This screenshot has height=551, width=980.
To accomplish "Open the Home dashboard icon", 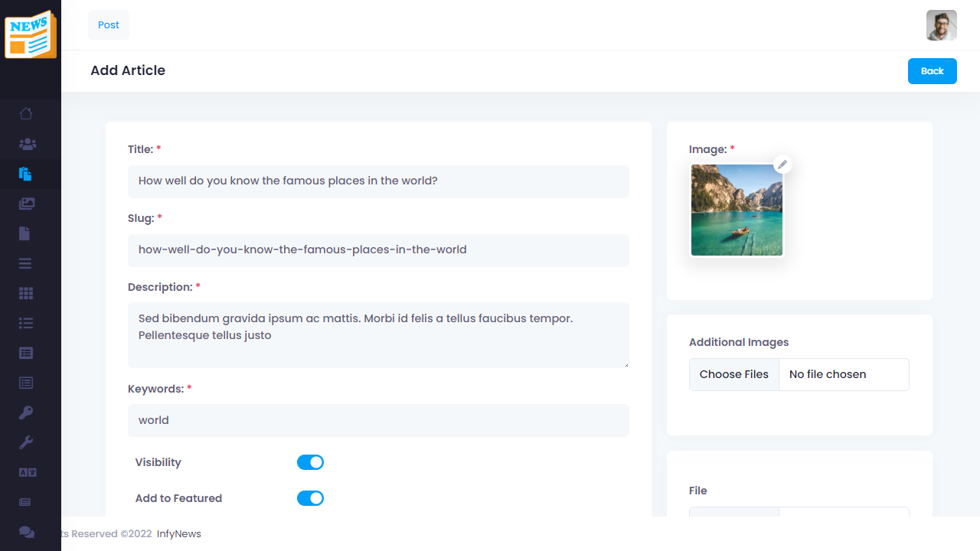I will coord(25,113).
